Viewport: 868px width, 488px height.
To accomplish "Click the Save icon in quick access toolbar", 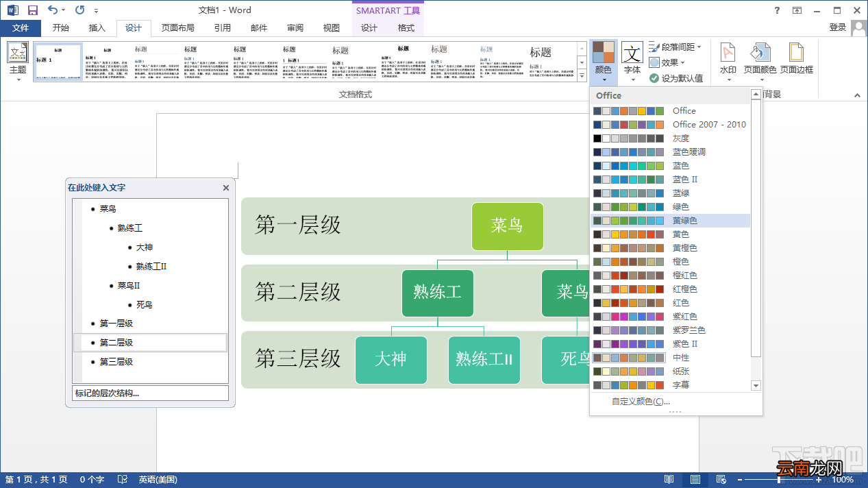I will pyautogui.click(x=33, y=10).
